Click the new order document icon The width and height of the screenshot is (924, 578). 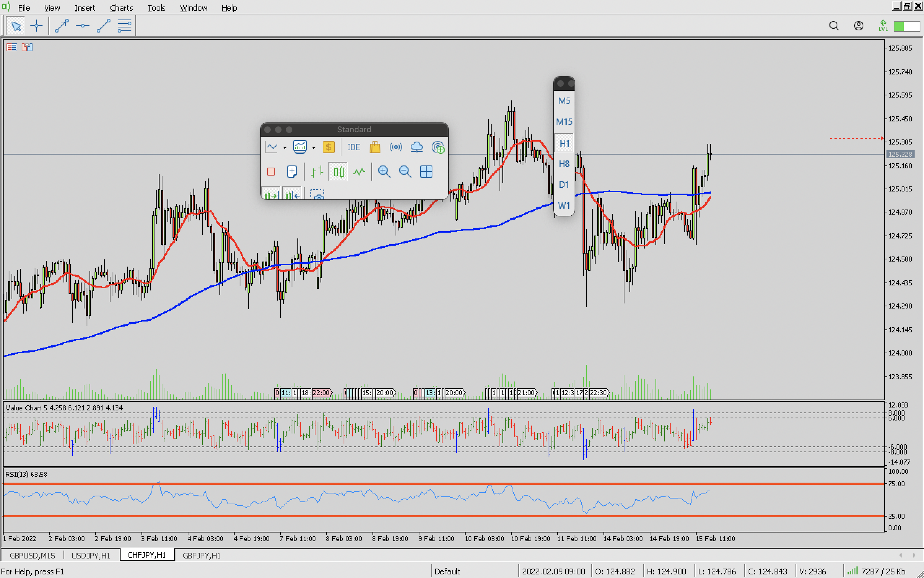click(292, 172)
